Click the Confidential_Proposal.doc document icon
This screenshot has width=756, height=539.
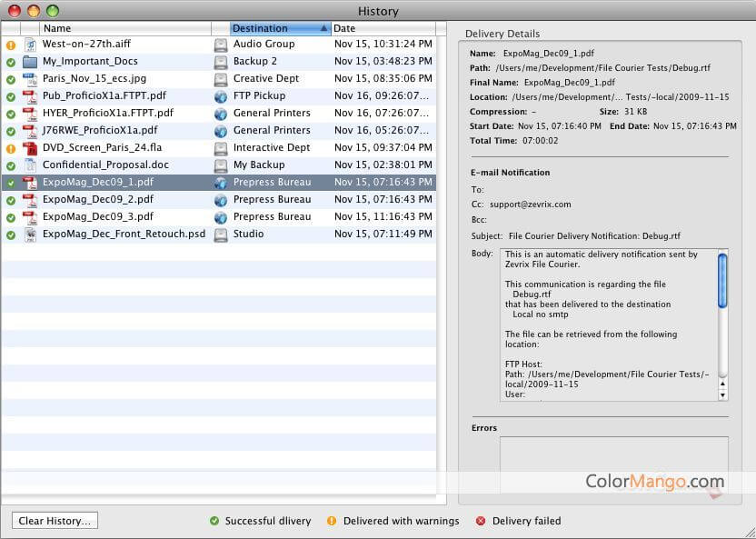30,165
